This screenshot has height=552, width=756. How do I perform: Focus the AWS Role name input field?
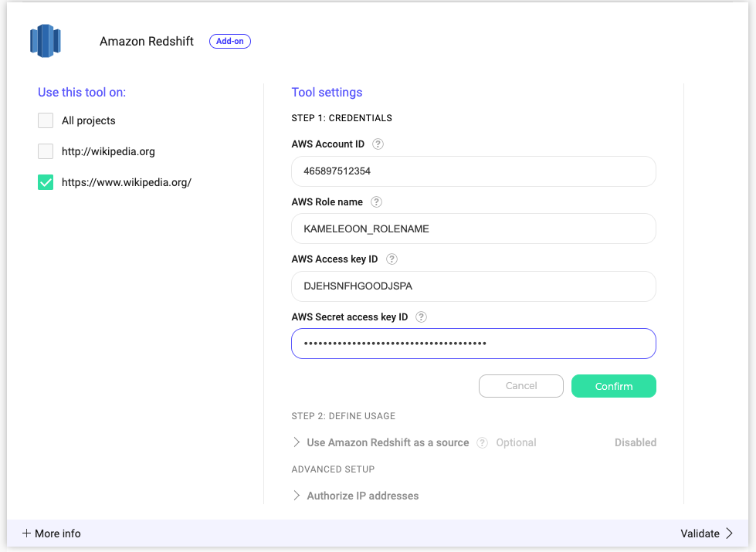(473, 229)
